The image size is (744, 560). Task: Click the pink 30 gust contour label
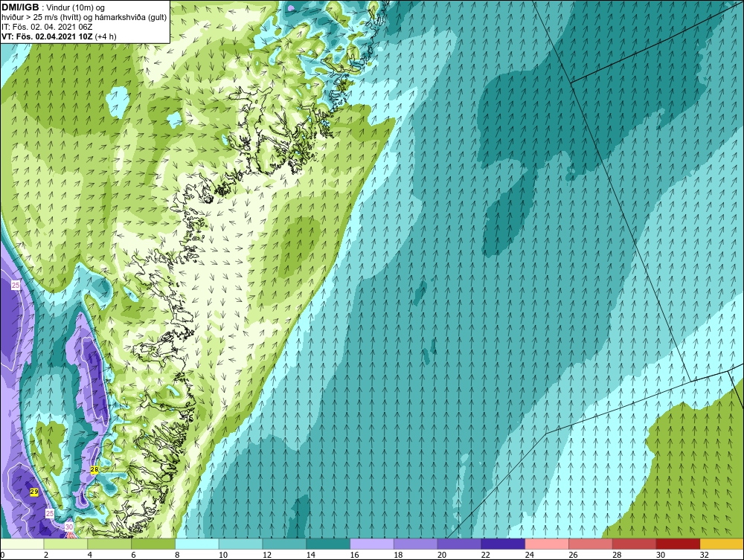pyautogui.click(x=69, y=527)
